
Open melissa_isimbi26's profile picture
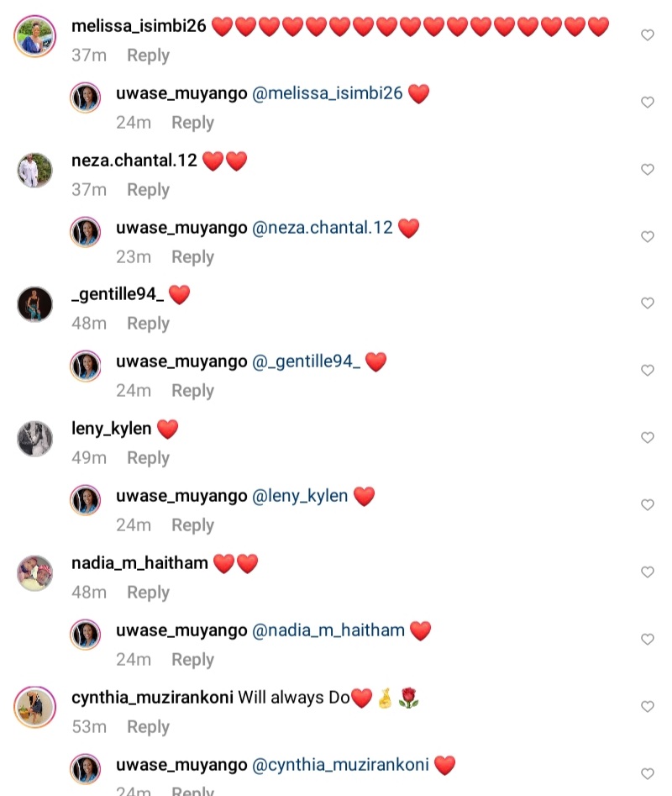pyautogui.click(x=34, y=35)
